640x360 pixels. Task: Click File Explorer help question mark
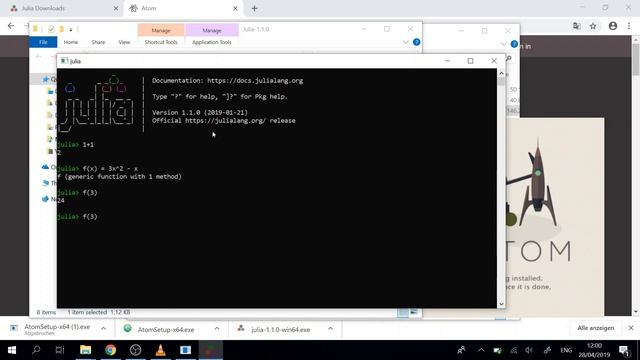(x=416, y=42)
